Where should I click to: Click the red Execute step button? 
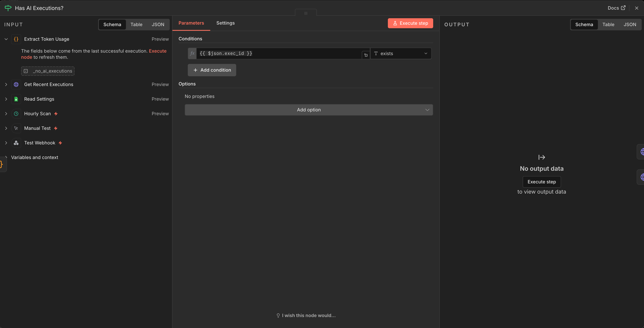point(410,23)
